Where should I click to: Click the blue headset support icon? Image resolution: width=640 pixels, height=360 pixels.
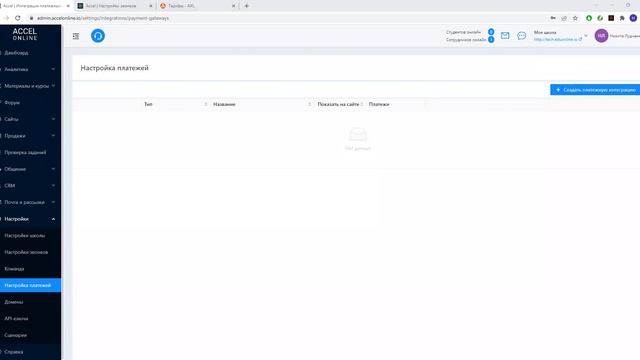pyautogui.click(x=98, y=36)
